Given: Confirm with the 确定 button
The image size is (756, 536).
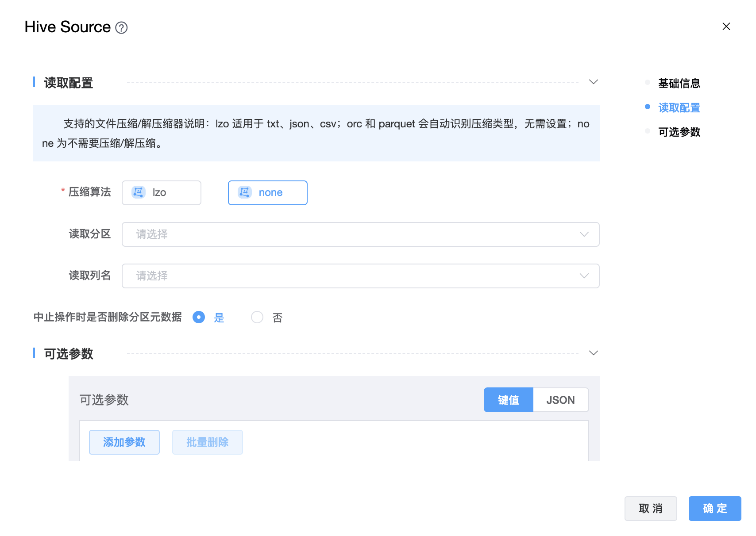Looking at the screenshot, I should coord(714,509).
